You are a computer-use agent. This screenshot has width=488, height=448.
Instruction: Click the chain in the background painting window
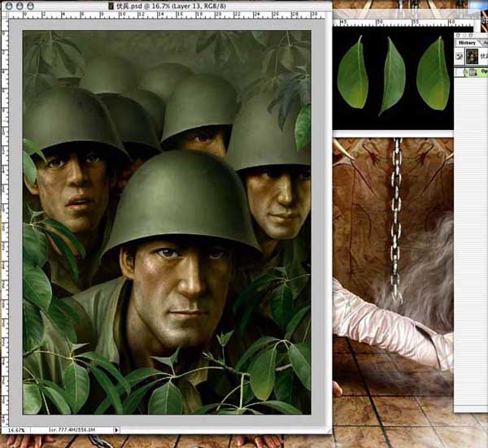coord(396,221)
